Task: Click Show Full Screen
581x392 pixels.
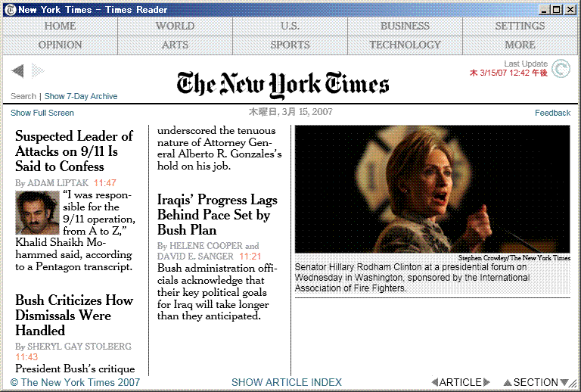Action: (42, 113)
